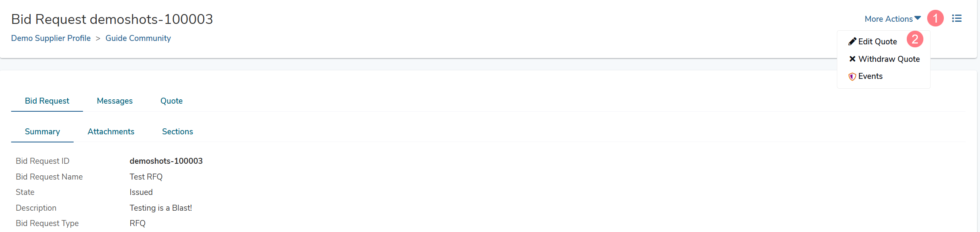The height and width of the screenshot is (232, 980).
Task: Select the Bid Request tab
Action: (x=47, y=101)
